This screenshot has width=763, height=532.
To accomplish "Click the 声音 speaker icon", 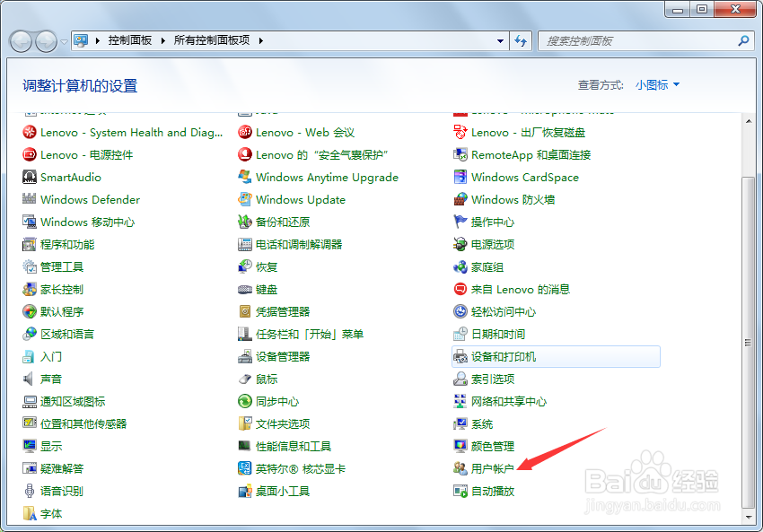I will tap(30, 379).
